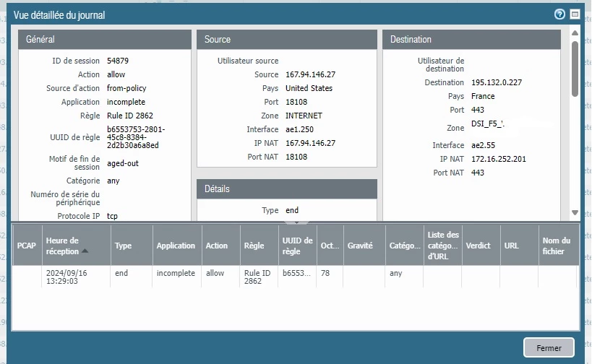This screenshot has height=364, width=592.
Task: Click the 'Rule ID 2862' value in Général
Action: (x=130, y=116)
